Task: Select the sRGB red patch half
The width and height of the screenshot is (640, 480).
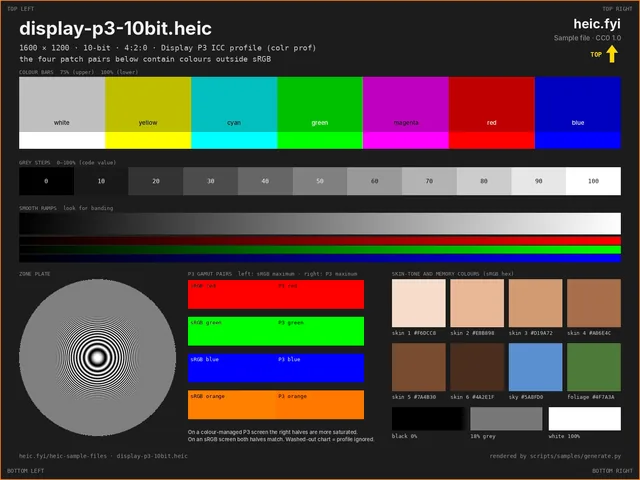Action: point(232,294)
